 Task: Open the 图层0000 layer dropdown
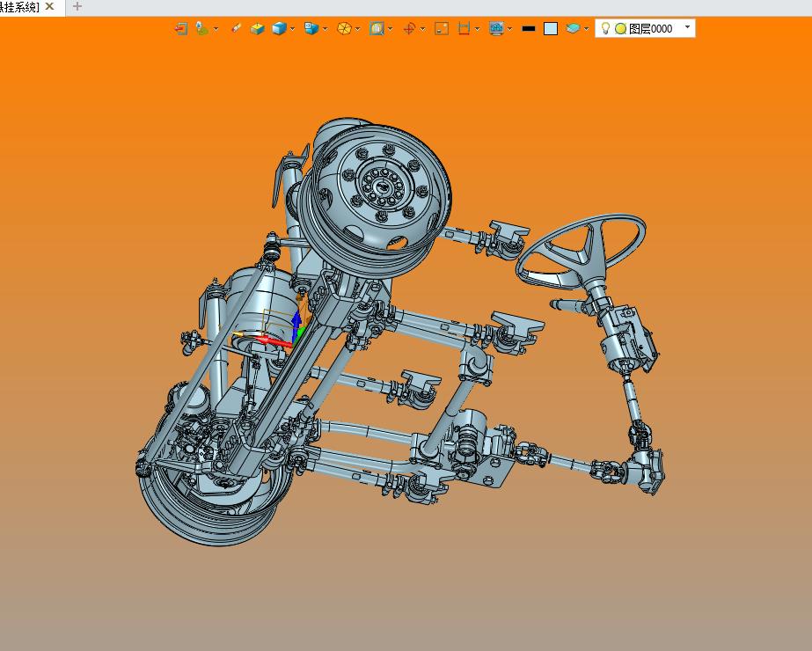687,27
